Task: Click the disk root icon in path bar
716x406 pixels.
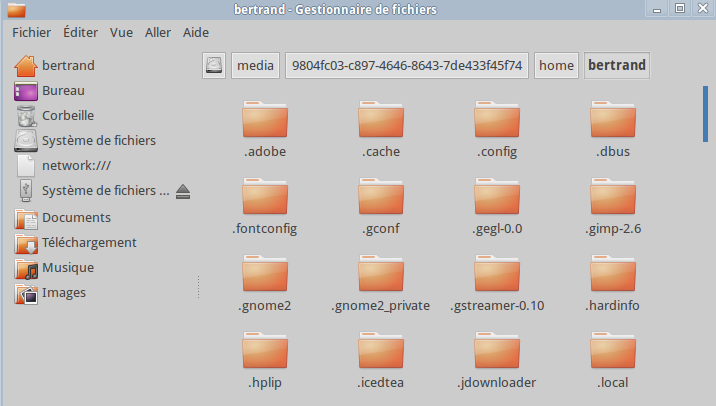Action: click(213, 66)
